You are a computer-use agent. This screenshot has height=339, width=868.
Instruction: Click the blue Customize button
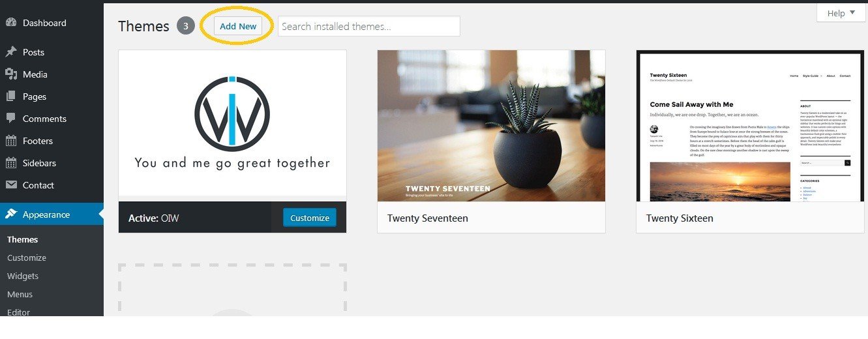[310, 218]
